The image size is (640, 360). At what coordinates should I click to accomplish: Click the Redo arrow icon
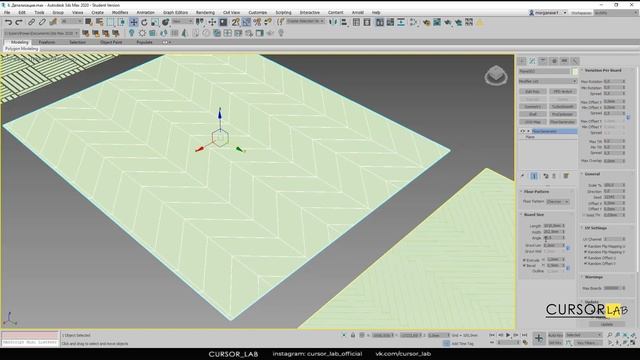[19, 22]
